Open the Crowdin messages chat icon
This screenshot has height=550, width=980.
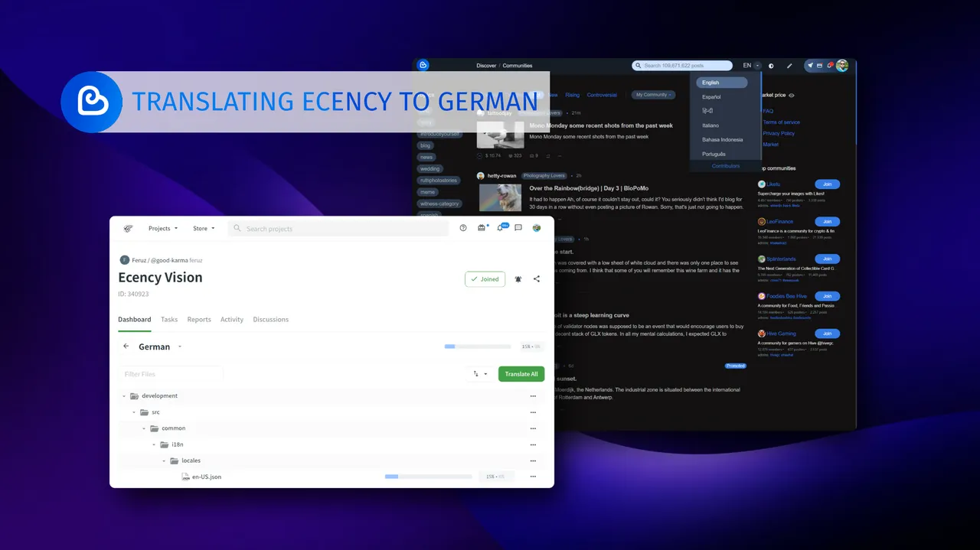pos(518,228)
